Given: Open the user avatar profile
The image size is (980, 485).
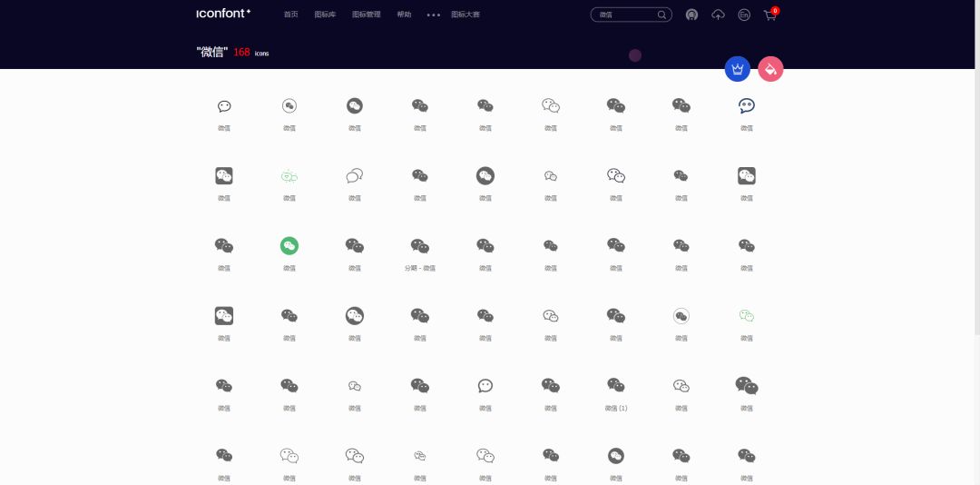Looking at the screenshot, I should click(x=691, y=15).
